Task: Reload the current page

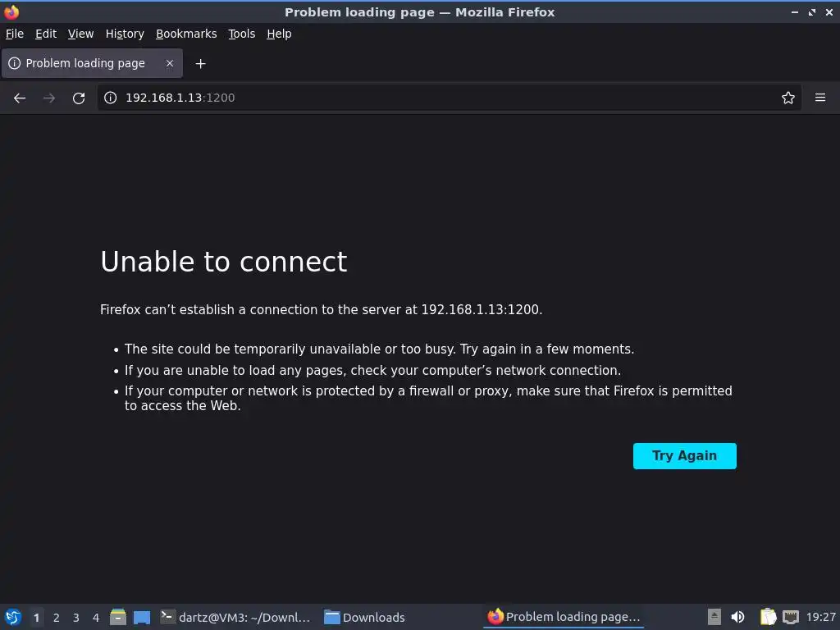Action: [x=79, y=98]
